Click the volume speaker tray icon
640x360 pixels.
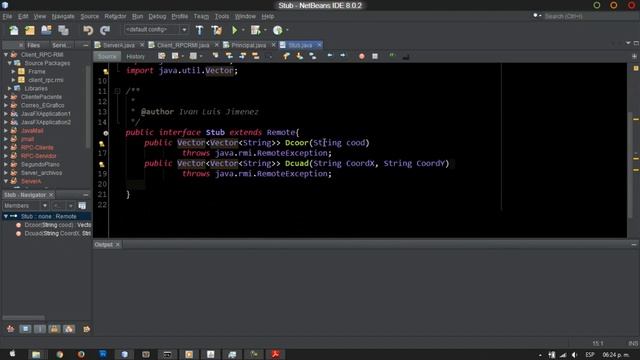pyautogui.click(x=575, y=355)
